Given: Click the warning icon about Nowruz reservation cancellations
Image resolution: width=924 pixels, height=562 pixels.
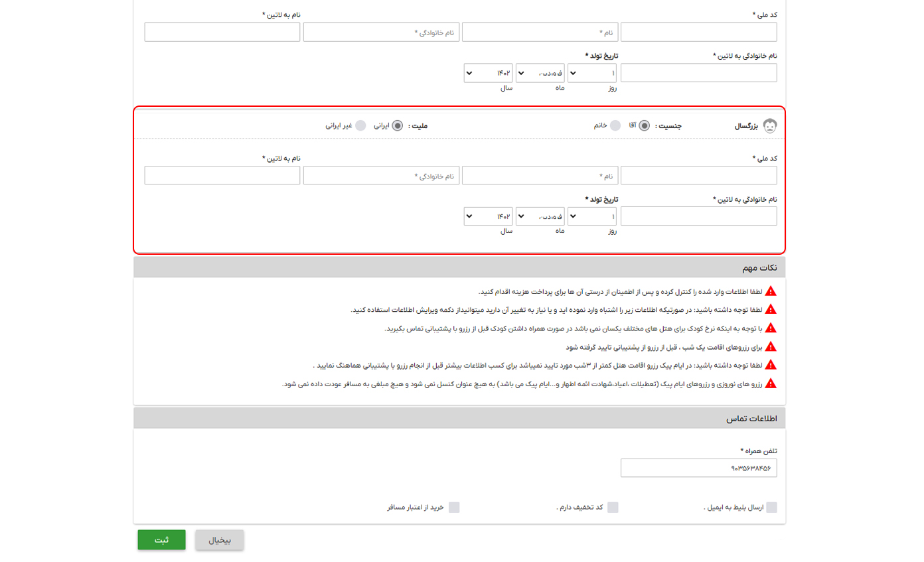Looking at the screenshot, I should pos(771,383).
